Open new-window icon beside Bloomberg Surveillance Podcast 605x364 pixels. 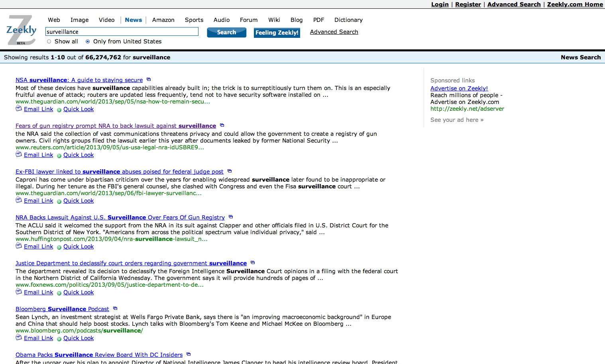[x=115, y=309]
